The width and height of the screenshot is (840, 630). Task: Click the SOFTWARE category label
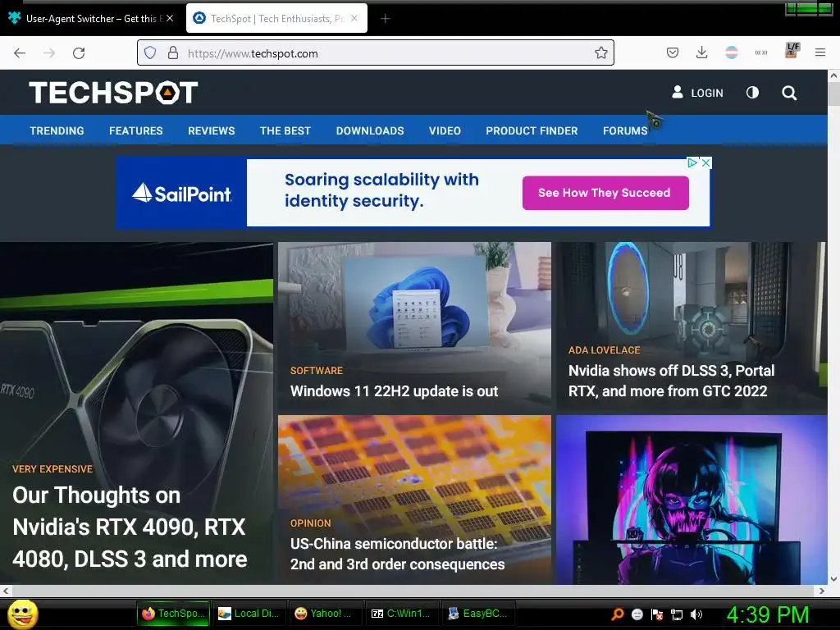pyautogui.click(x=317, y=371)
